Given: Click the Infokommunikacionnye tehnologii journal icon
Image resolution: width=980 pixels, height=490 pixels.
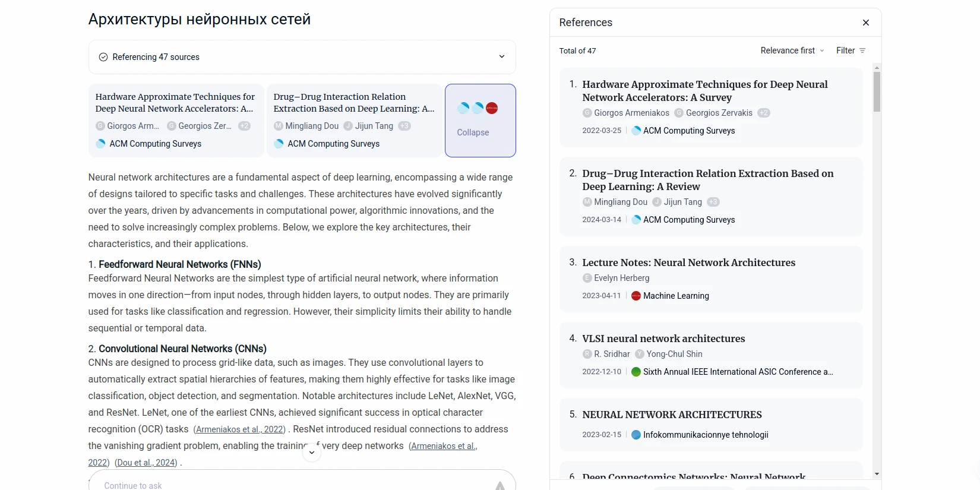Looking at the screenshot, I should click(636, 435).
